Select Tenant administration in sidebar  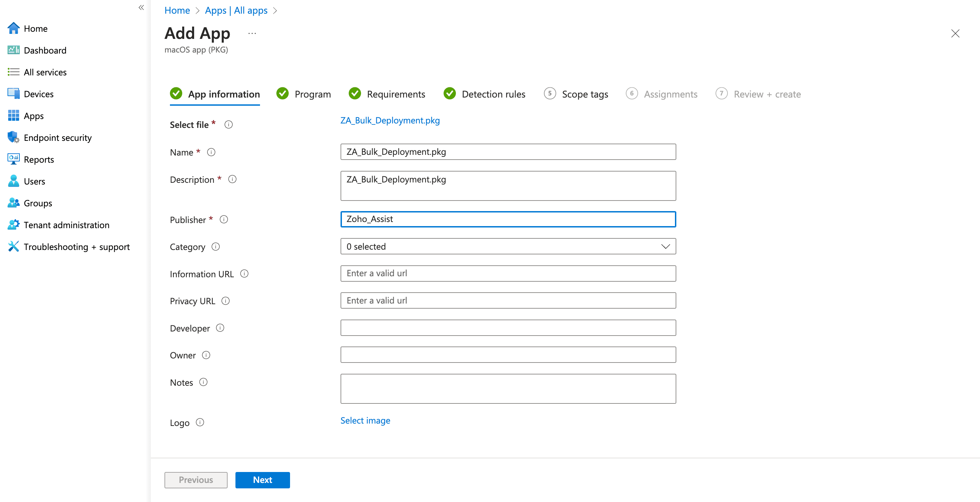coord(67,225)
